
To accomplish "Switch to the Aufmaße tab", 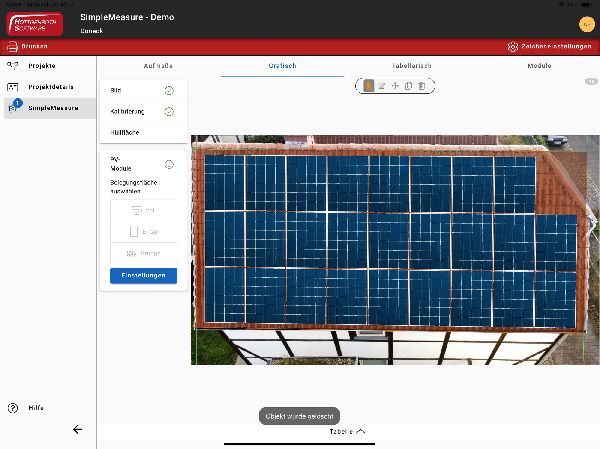I will tap(158, 66).
